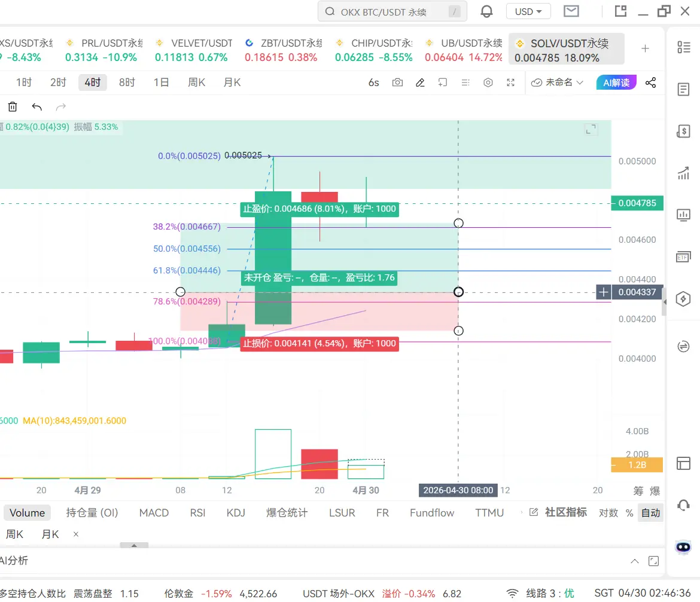The image size is (700, 602).
Task: Toggle the RSI indicator
Action: point(198,513)
